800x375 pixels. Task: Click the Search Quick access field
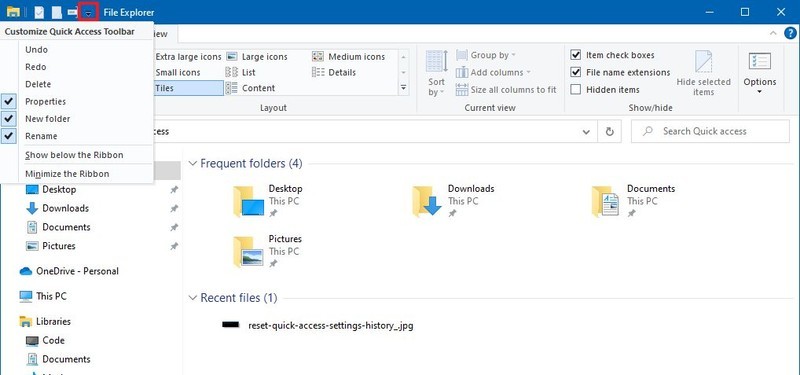click(x=710, y=132)
